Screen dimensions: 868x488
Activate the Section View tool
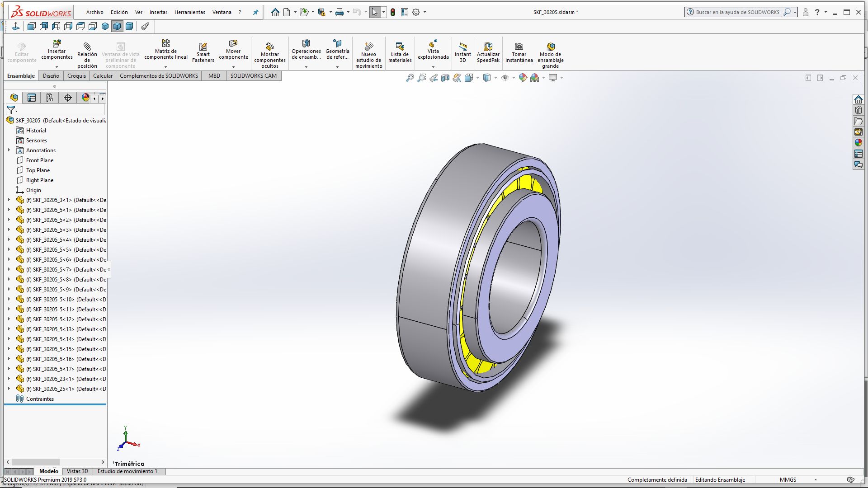coord(445,78)
